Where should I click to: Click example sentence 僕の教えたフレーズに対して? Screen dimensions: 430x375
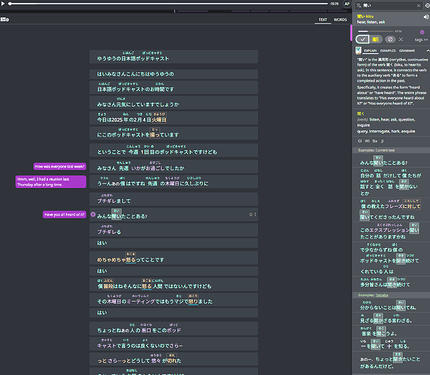[x=391, y=210]
